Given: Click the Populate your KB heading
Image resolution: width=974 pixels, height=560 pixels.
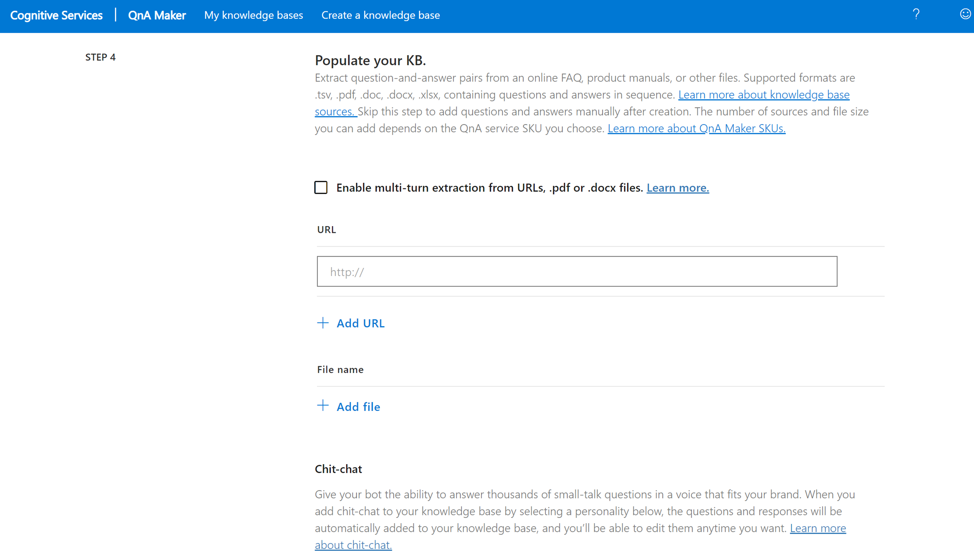Looking at the screenshot, I should tap(370, 60).
